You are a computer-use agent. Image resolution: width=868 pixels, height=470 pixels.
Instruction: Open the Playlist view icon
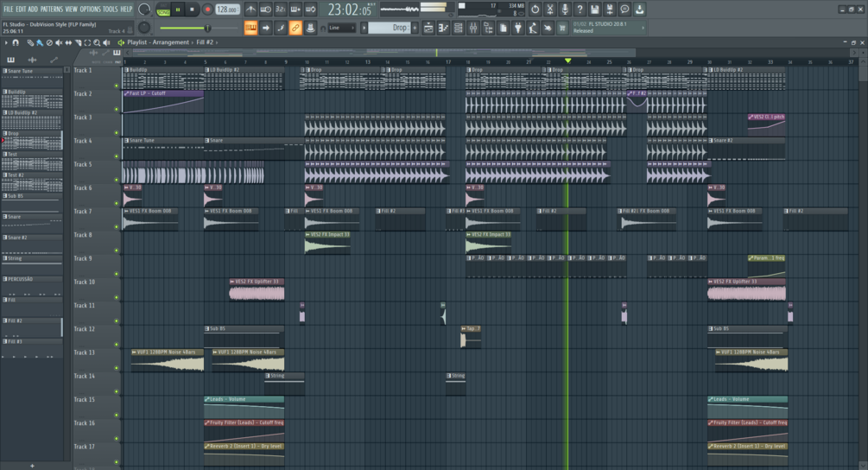(428, 28)
